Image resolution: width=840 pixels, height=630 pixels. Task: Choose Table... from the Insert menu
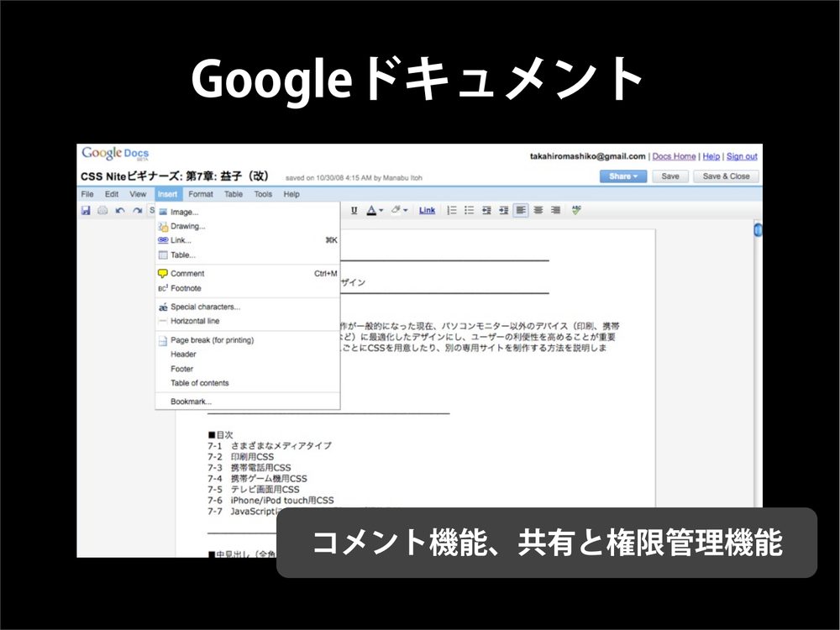(x=248, y=255)
